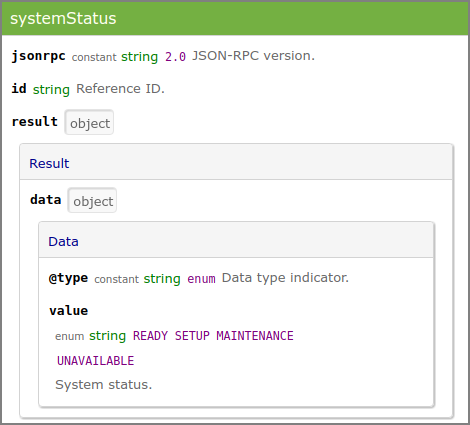The height and width of the screenshot is (425, 470).
Task: Toggle the result object button
Action: 89,123
